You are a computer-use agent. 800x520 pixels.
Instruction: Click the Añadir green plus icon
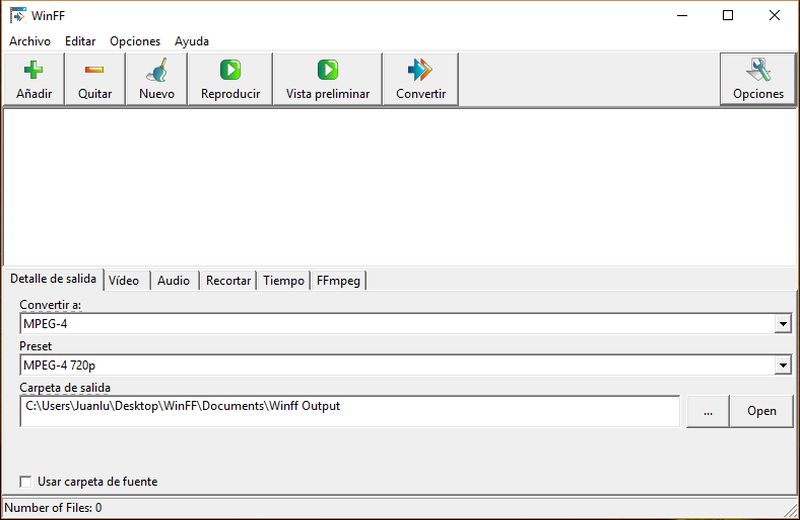coord(34,70)
